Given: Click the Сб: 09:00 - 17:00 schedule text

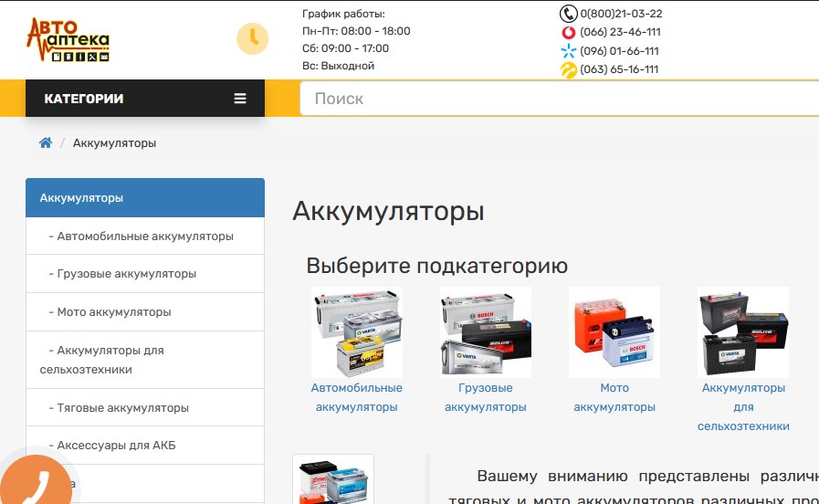Looking at the screenshot, I should [x=345, y=48].
